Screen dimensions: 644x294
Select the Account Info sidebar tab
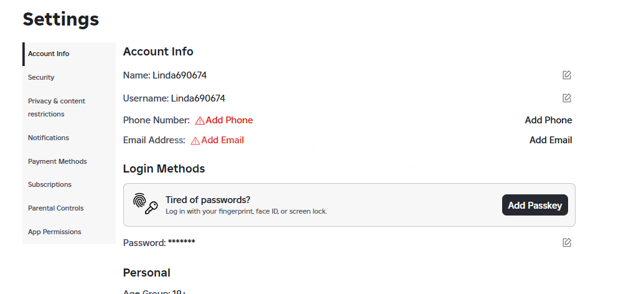coord(49,54)
